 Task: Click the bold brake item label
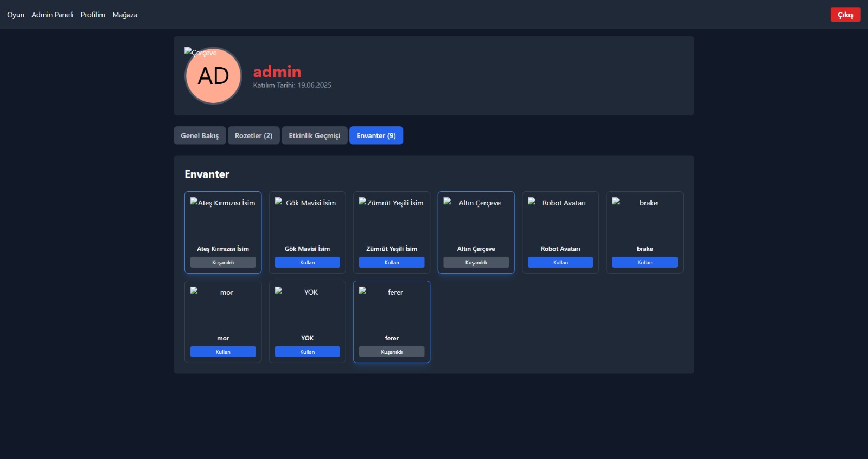tap(644, 249)
